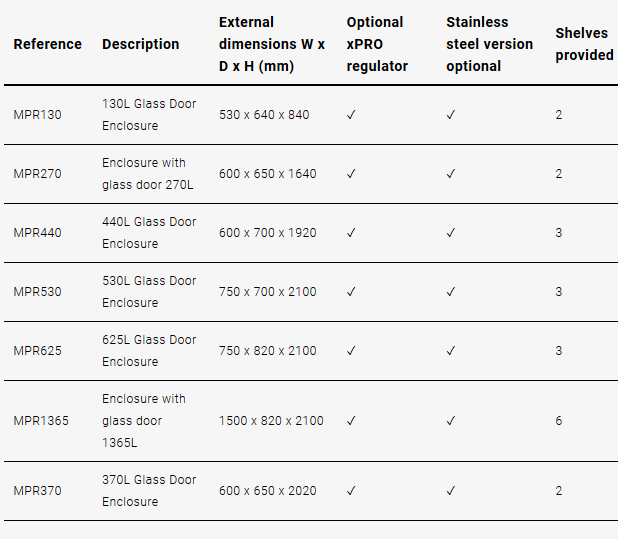Click the xPRO regulator checkmark for MPR370
This screenshot has height=539, width=618.
351,491
